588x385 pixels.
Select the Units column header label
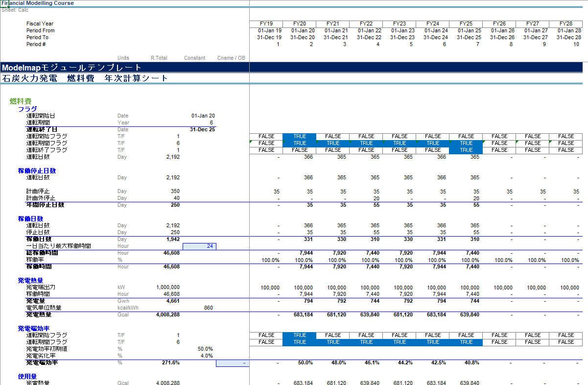click(123, 58)
